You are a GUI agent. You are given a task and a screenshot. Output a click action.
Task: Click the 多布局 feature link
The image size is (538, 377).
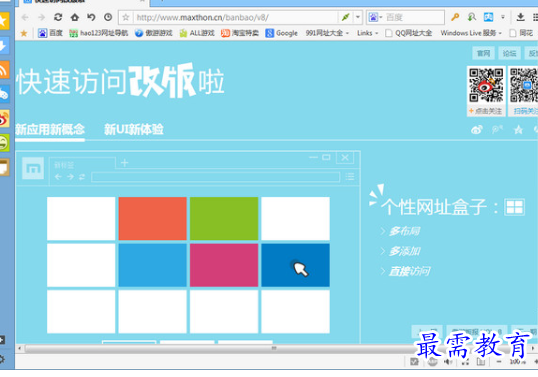(x=404, y=231)
